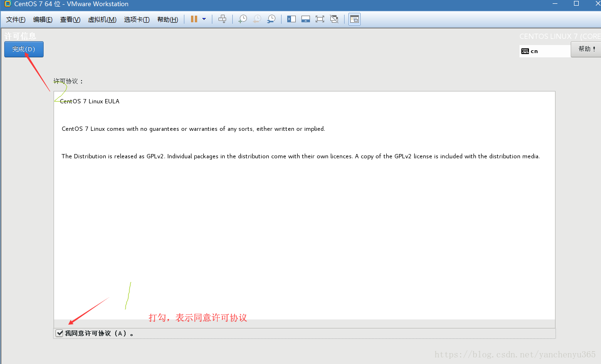Switch to Unity mode
This screenshot has height=364, width=601.
click(334, 19)
